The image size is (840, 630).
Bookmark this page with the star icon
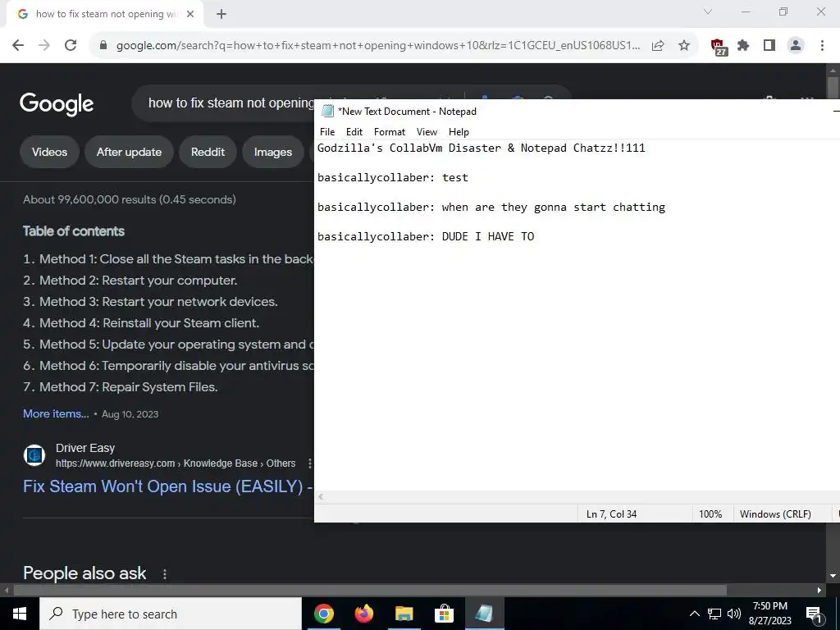(684, 46)
